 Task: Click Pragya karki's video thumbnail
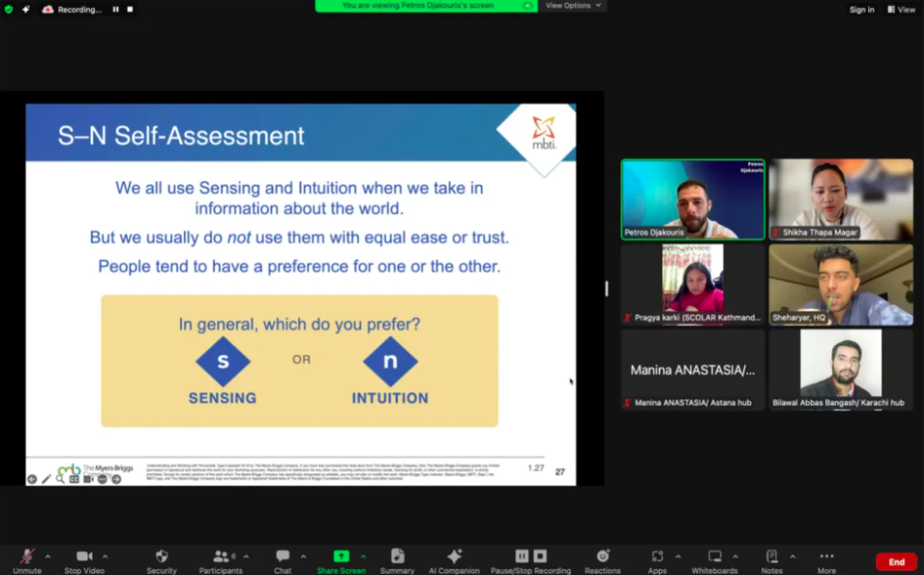692,284
